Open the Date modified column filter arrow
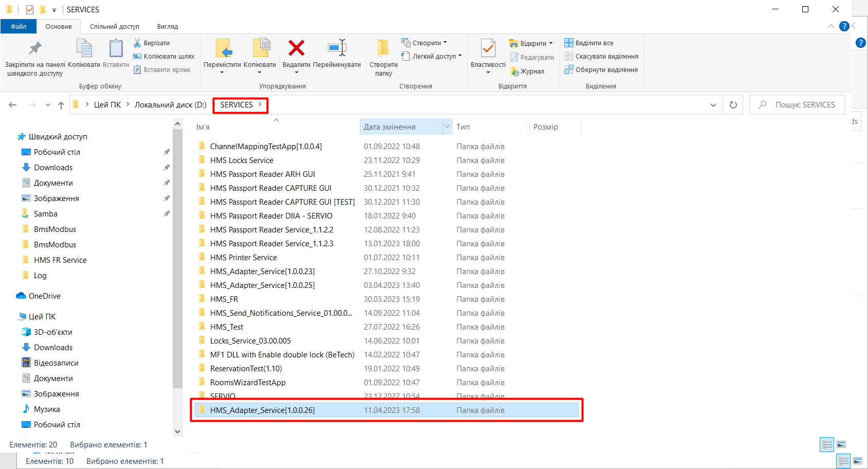 point(447,127)
